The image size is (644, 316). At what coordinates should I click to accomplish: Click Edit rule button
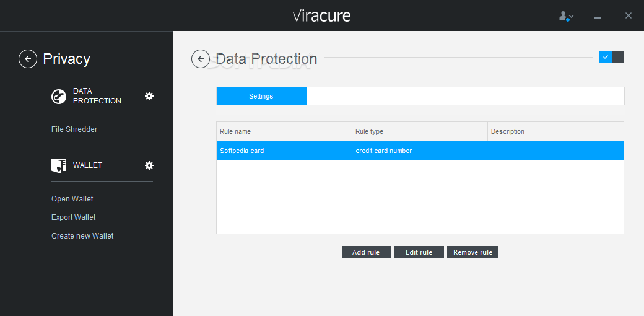coord(419,252)
